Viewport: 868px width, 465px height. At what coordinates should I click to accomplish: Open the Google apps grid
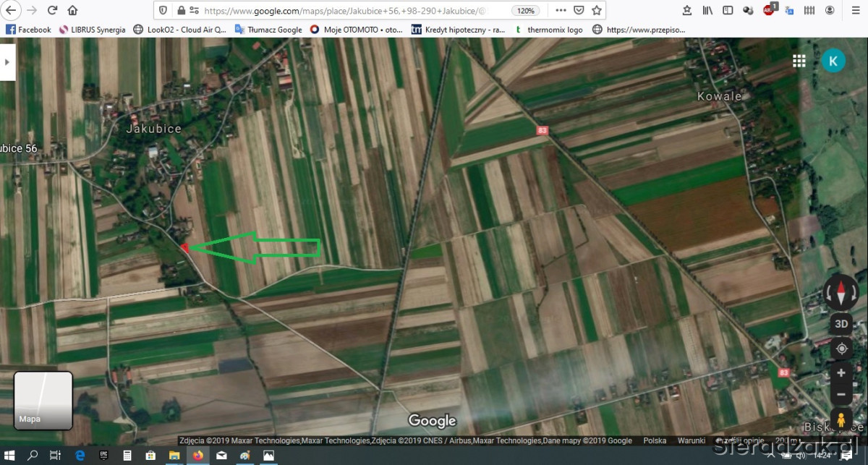(799, 61)
